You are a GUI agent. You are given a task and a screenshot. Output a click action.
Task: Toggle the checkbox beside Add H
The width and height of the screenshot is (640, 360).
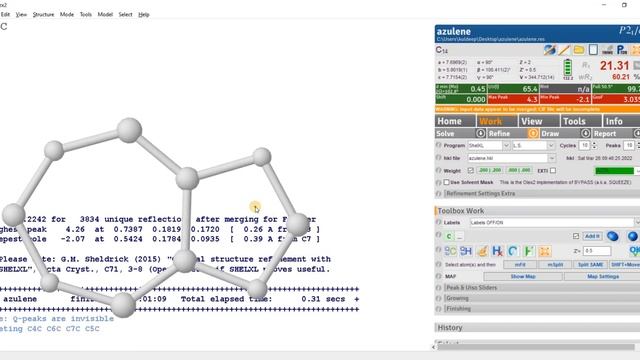coord(576,236)
